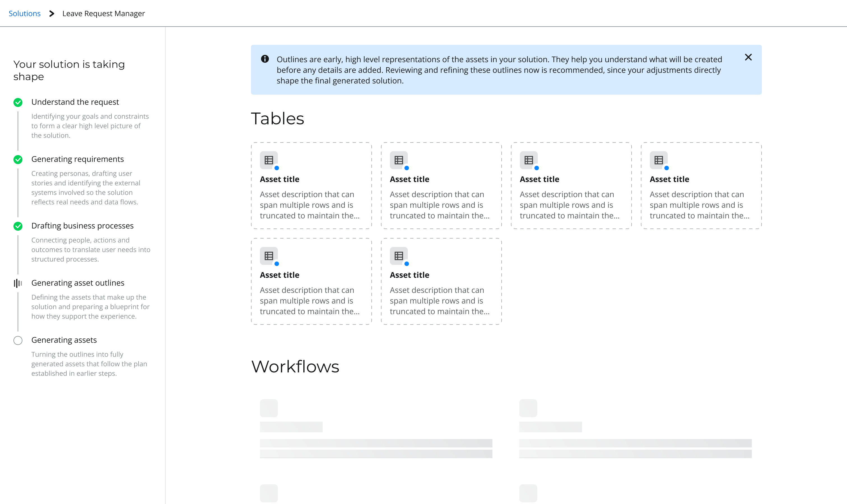Viewport: 847px width, 504px height.
Task: Click empty circle beside Generating assets
Action: [18, 340]
